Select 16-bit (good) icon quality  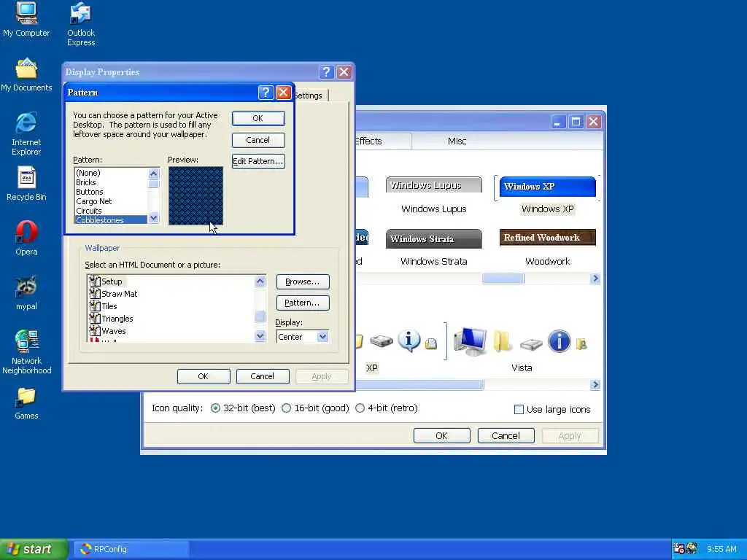pyautogui.click(x=286, y=408)
